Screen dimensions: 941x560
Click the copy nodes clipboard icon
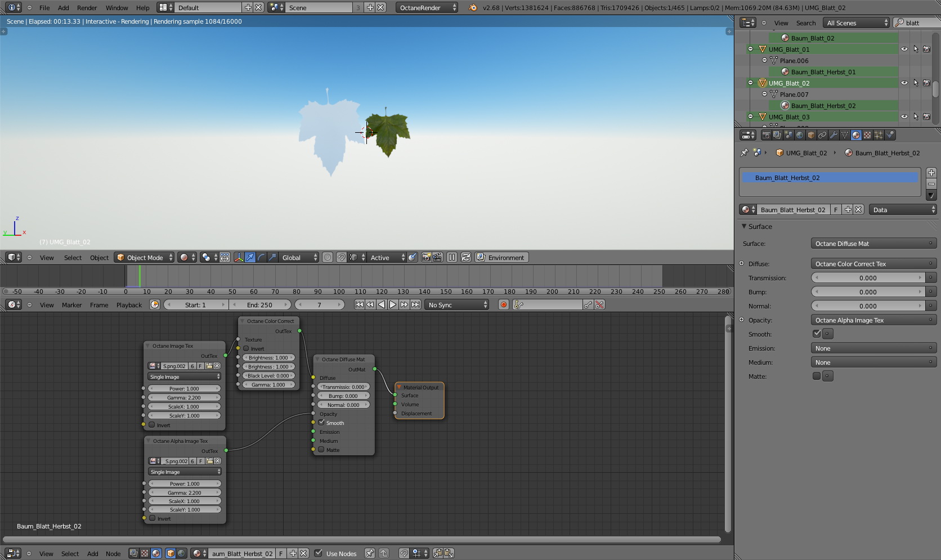coord(437,553)
